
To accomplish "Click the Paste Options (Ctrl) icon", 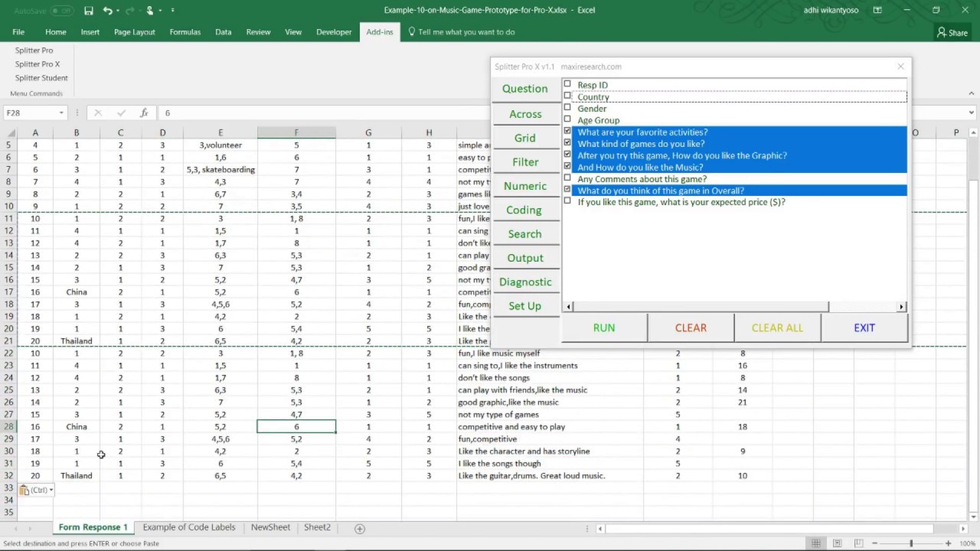I will pos(36,490).
